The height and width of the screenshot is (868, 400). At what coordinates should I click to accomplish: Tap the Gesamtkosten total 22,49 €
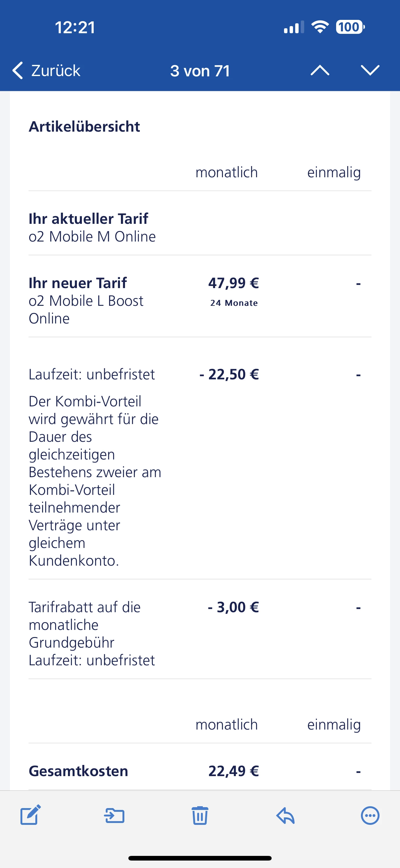tap(233, 771)
